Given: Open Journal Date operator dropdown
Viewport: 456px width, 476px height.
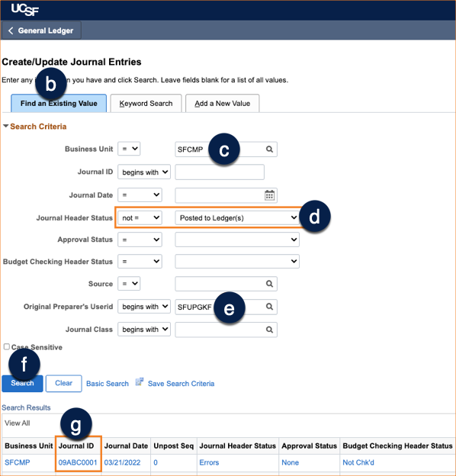Looking at the screenshot, I should pyautogui.click(x=140, y=195).
